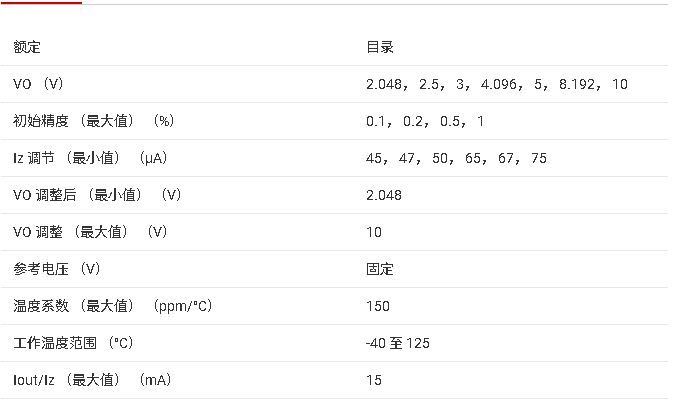Click the 固定 reference voltage value
The height and width of the screenshot is (400, 682).
click(380, 269)
